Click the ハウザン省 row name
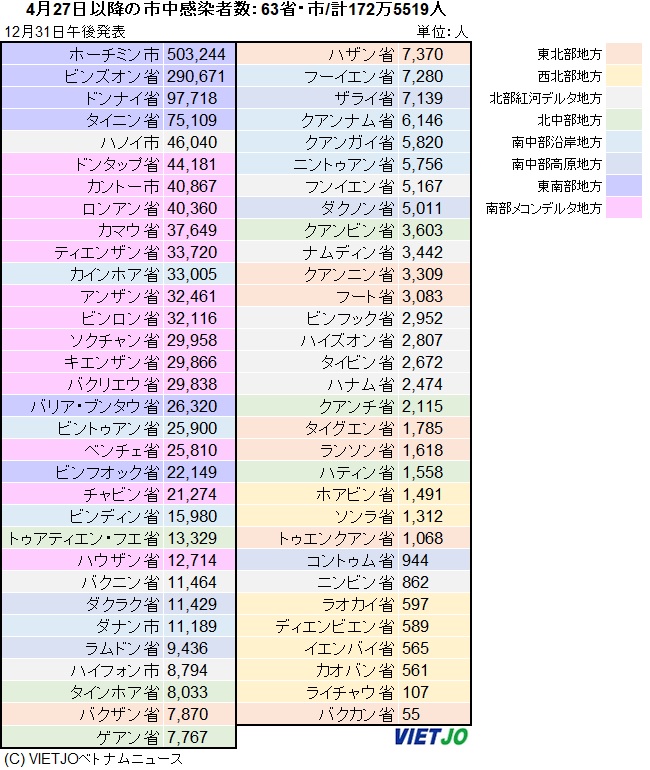 coord(118,560)
